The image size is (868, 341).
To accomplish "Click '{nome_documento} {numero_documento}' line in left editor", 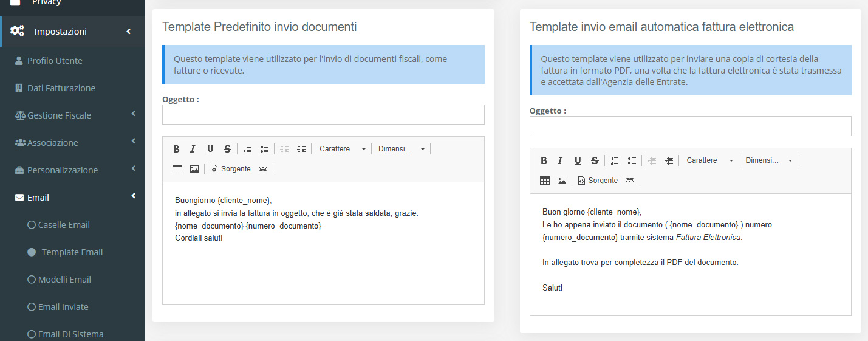I will click(248, 226).
